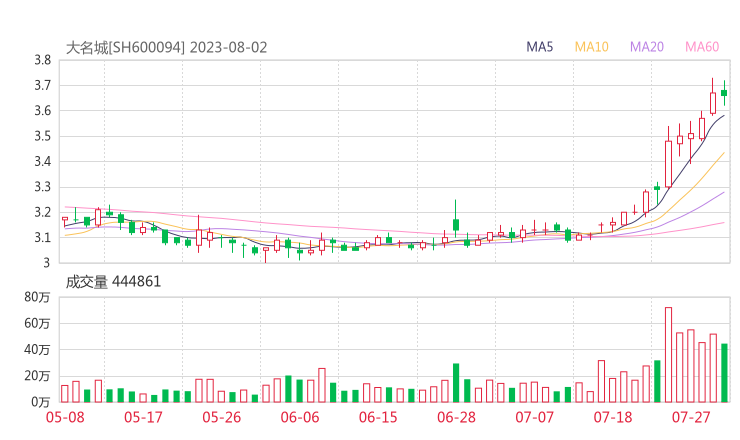This screenshot has height=440, width=740.
Task: Toggle the MA10 moving average legend
Action: [591, 47]
